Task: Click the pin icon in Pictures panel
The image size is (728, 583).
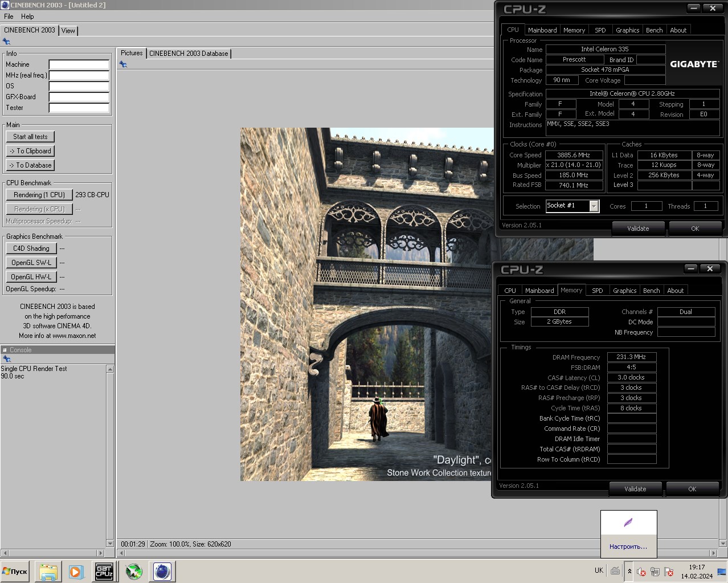Action: point(123,64)
